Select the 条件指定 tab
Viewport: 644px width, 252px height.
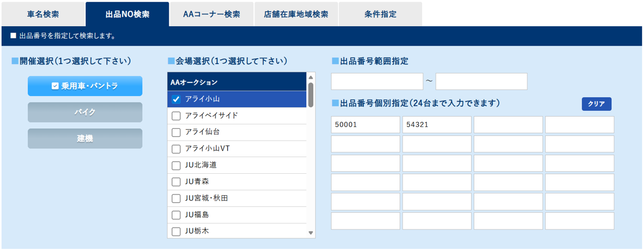point(380,14)
